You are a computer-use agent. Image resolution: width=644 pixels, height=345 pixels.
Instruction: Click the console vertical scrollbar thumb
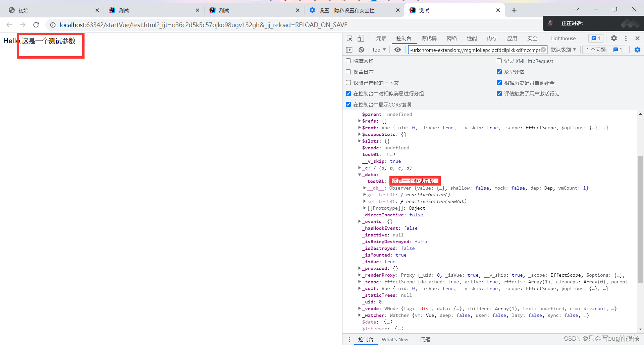click(640, 219)
